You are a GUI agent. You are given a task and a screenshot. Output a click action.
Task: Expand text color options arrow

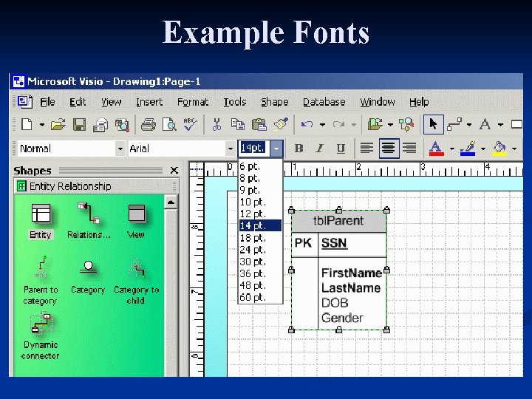click(x=451, y=149)
